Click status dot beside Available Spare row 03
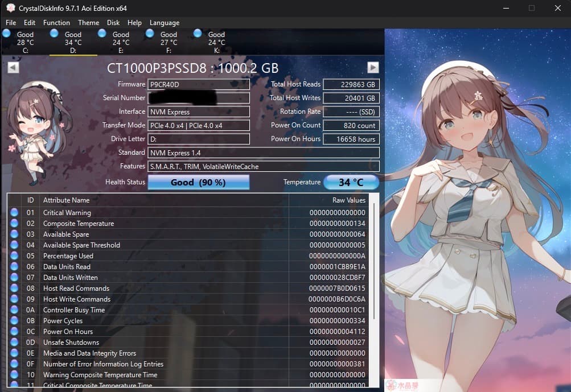Viewport: 571px width, 392px height. click(x=14, y=234)
